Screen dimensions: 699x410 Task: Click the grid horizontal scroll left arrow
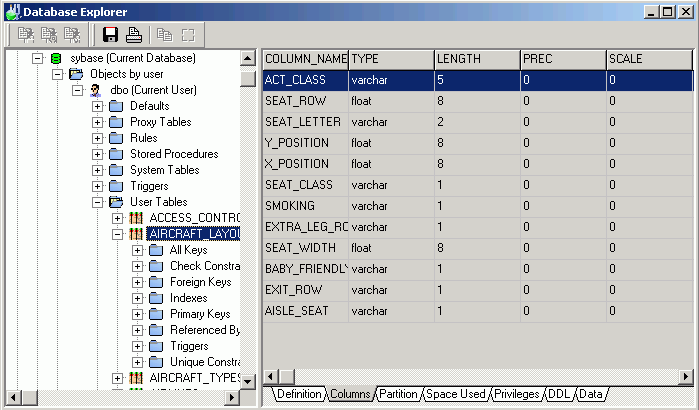(271, 377)
